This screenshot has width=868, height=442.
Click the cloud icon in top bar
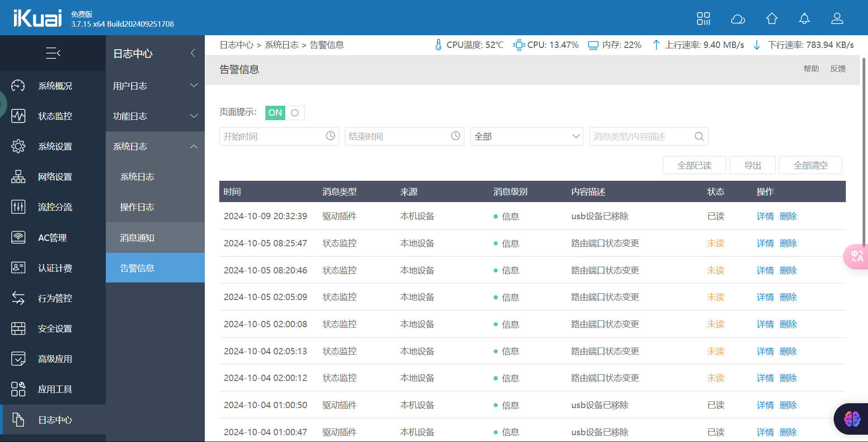tap(738, 19)
